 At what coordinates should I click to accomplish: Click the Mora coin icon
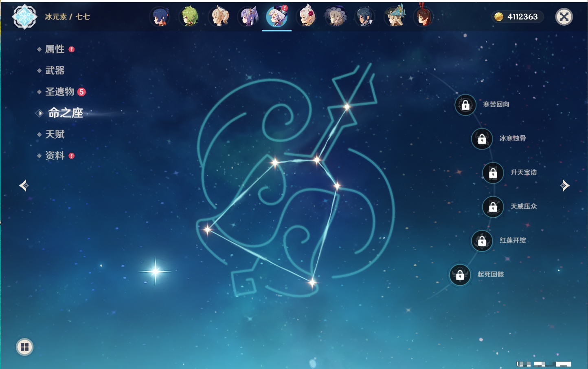499,17
